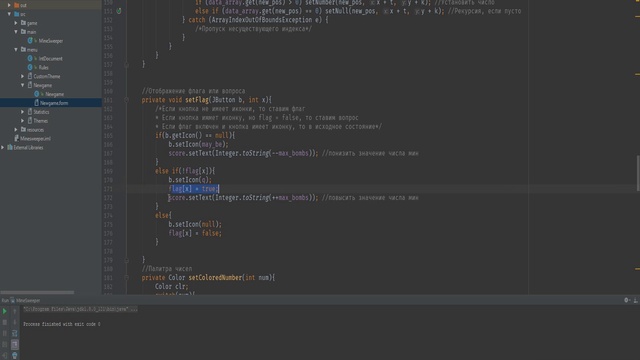Select Newgame.form in project tree
This screenshot has height=360, width=640.
51,103
